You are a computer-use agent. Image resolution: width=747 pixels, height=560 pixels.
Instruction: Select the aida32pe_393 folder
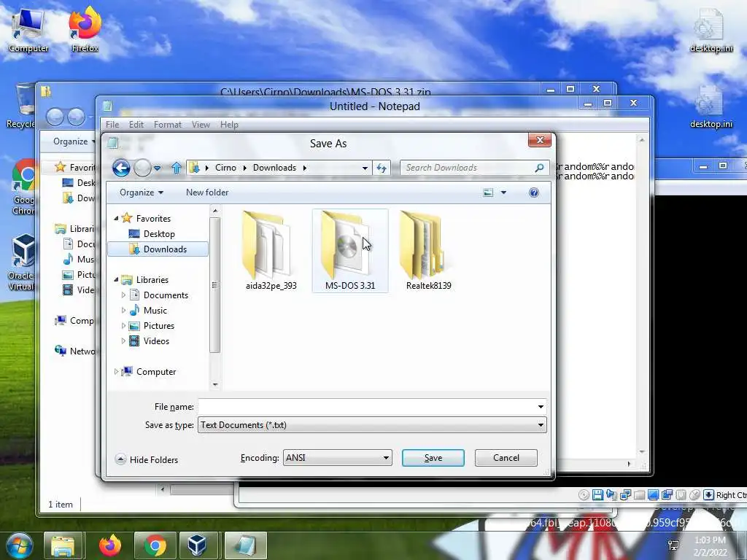pyautogui.click(x=271, y=250)
